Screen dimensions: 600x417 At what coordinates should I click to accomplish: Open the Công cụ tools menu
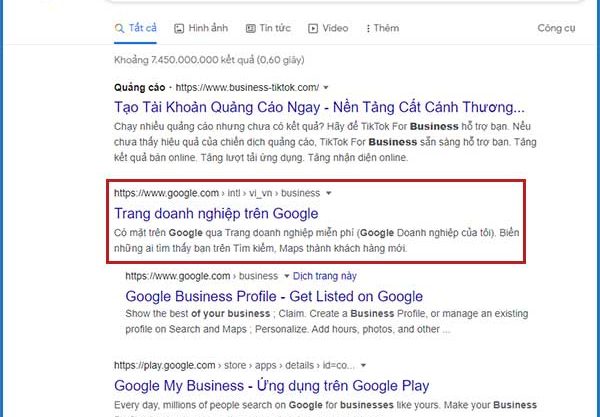(556, 28)
